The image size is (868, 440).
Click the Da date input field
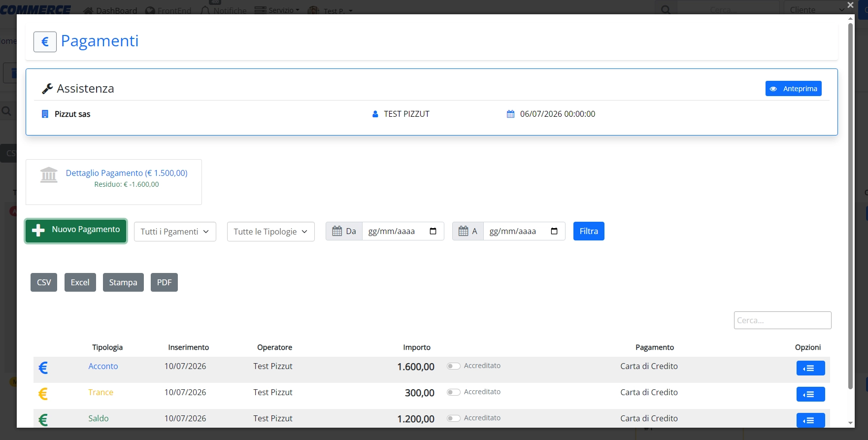coord(403,231)
